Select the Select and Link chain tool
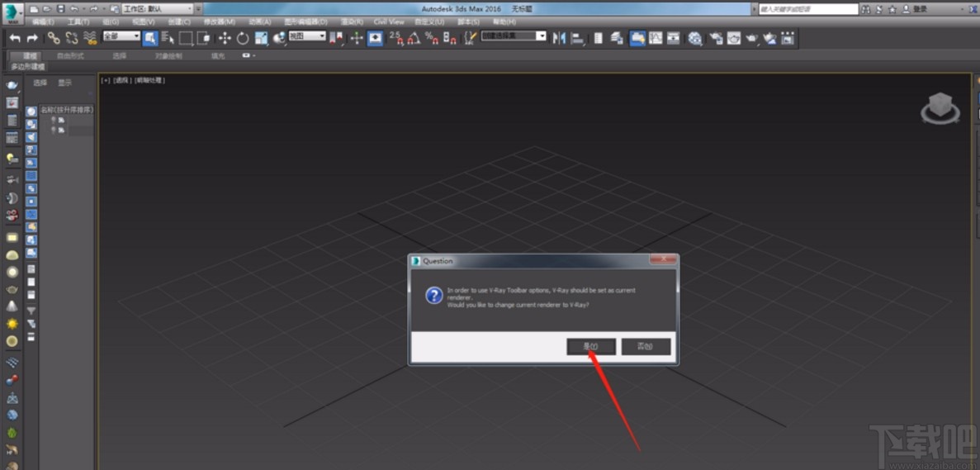980x470 pixels. coord(54,38)
